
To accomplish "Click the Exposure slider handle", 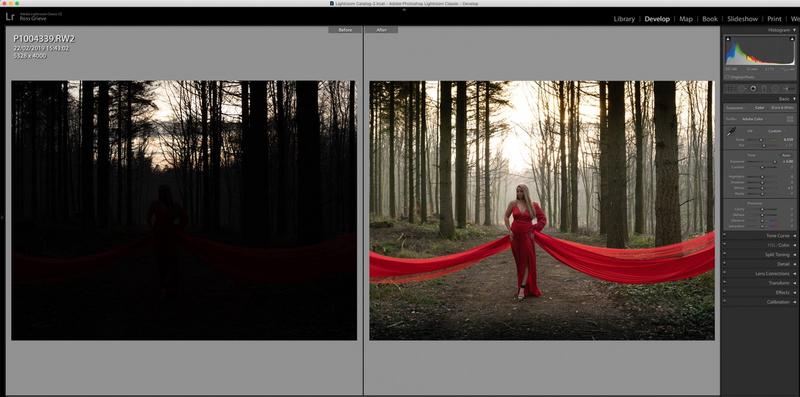I will coord(775,162).
